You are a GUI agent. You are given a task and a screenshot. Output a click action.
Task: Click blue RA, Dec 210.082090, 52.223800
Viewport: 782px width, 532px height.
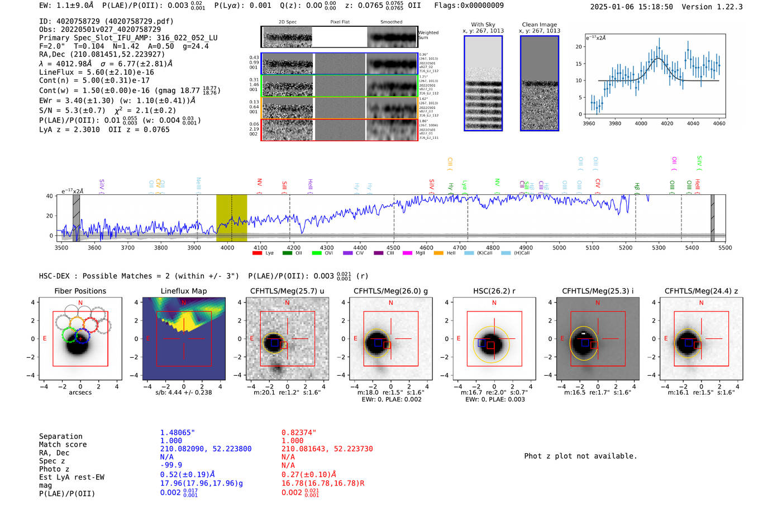pyautogui.click(x=206, y=449)
